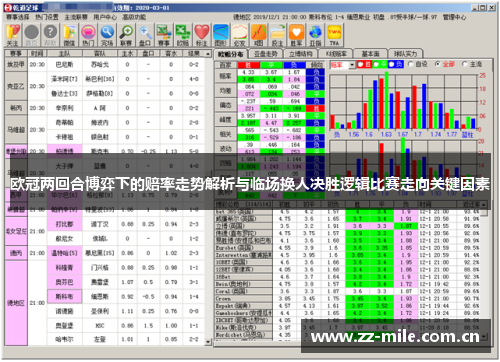Click the grey 首页 toolbar icon

[x=32, y=35]
